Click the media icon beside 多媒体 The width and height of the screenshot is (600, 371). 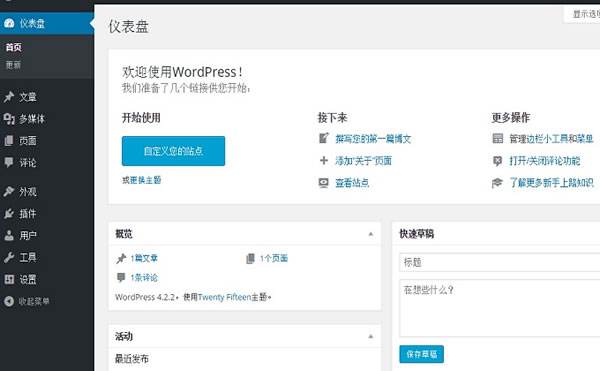click(x=9, y=119)
